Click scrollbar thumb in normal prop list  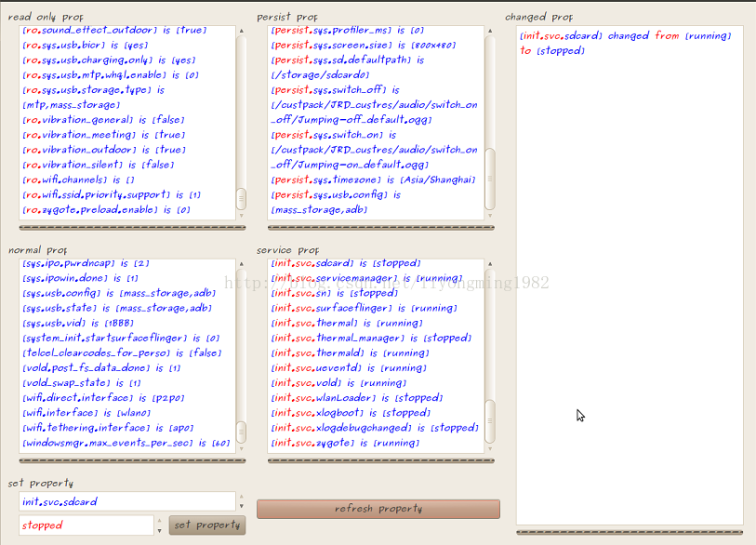pos(242,432)
